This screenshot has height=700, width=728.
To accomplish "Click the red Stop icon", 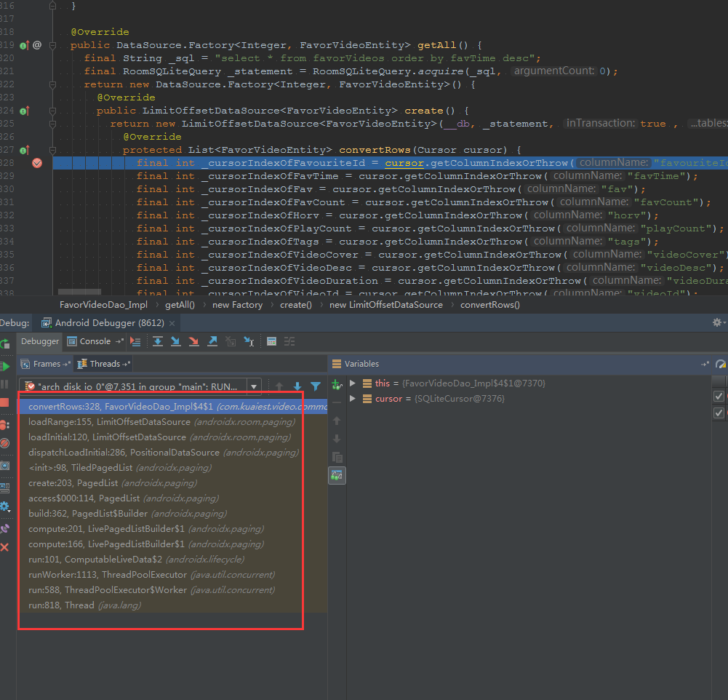I will tap(4, 402).
